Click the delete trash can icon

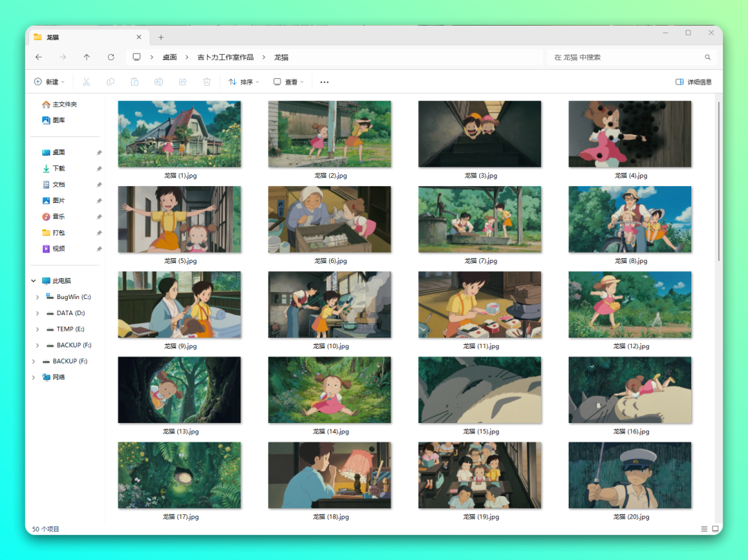click(206, 82)
